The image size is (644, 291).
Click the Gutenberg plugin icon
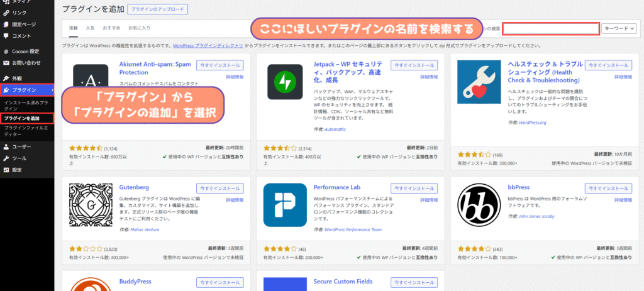point(91,205)
